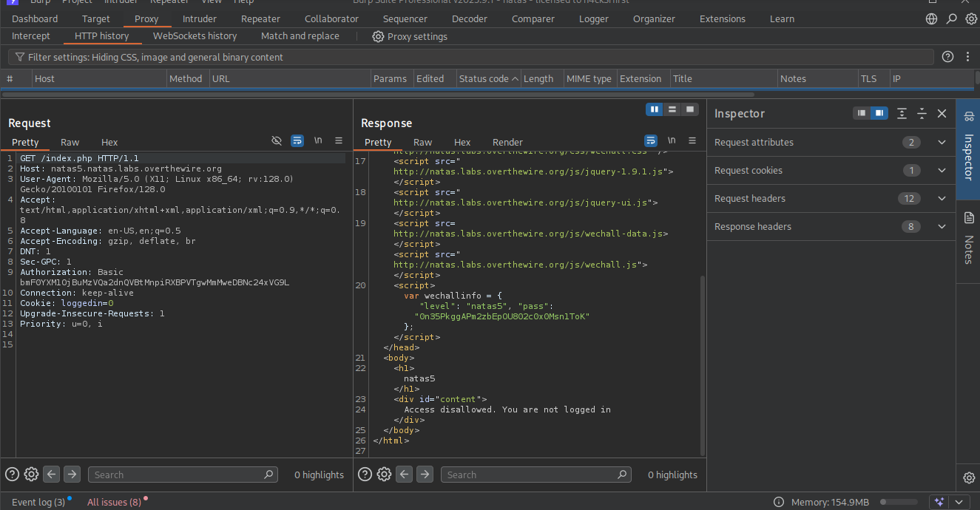The width and height of the screenshot is (980, 510).
Task: Click the Response pane vertical scrollbar
Action: 703,366
